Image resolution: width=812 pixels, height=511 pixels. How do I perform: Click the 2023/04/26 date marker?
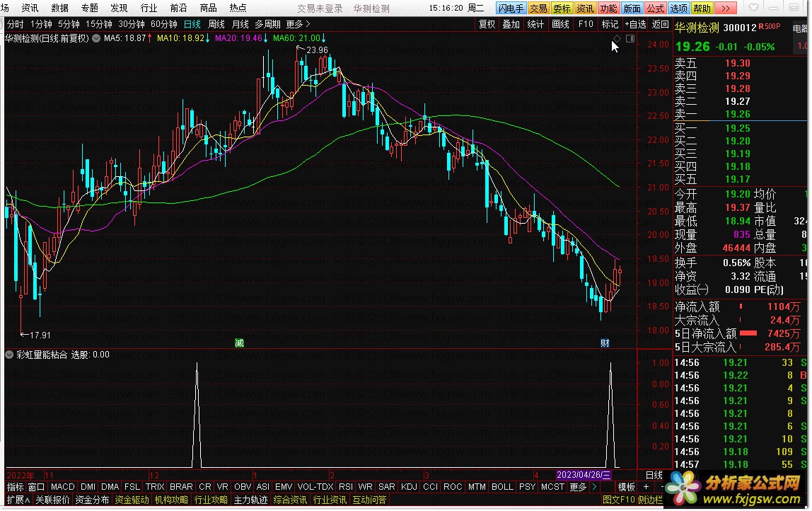coord(584,475)
